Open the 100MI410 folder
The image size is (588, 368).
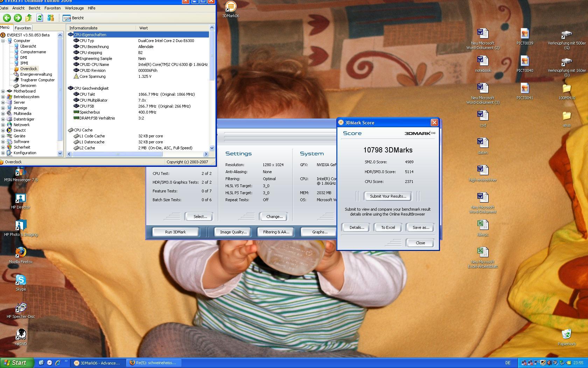[567, 91]
